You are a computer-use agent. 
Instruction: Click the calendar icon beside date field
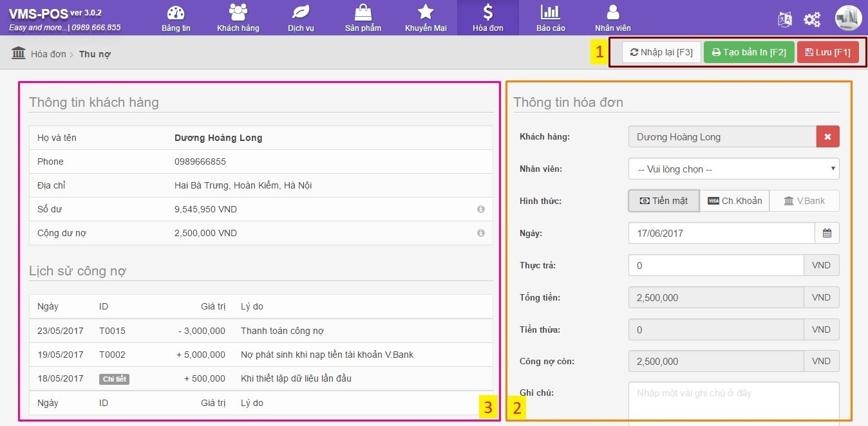pyautogui.click(x=827, y=233)
